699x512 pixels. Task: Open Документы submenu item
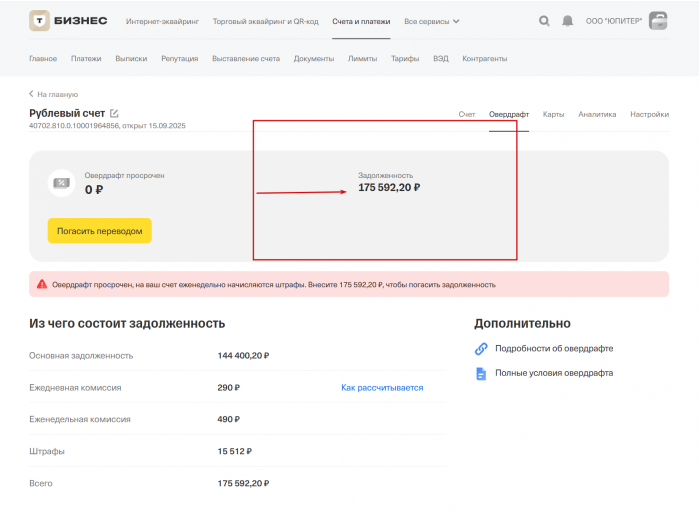point(314,58)
